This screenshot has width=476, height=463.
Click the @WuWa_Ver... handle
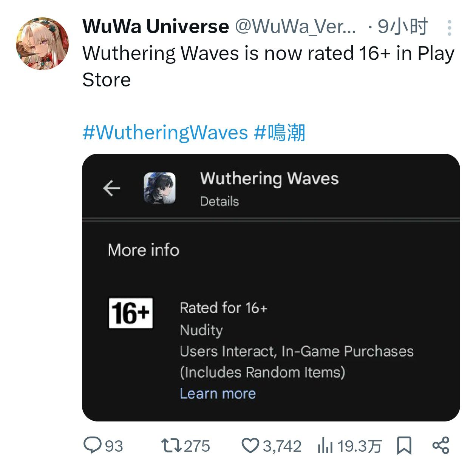[x=296, y=26]
